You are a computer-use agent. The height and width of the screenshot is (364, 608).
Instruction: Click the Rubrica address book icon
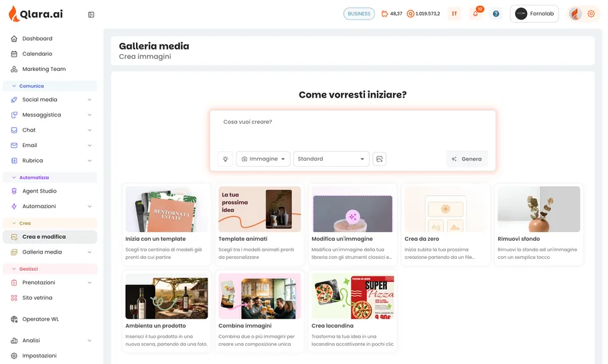coord(14,161)
